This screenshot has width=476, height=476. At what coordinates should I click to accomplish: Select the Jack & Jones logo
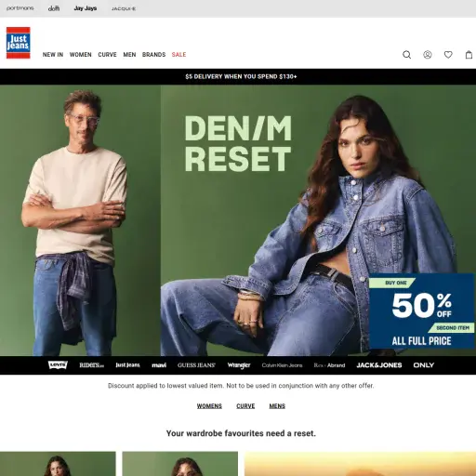(379, 365)
